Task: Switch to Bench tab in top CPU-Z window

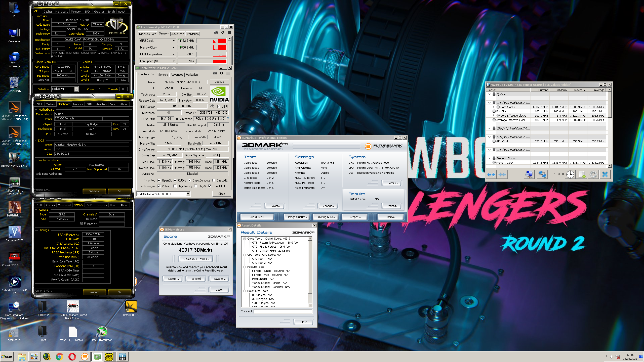Action: 111,12
